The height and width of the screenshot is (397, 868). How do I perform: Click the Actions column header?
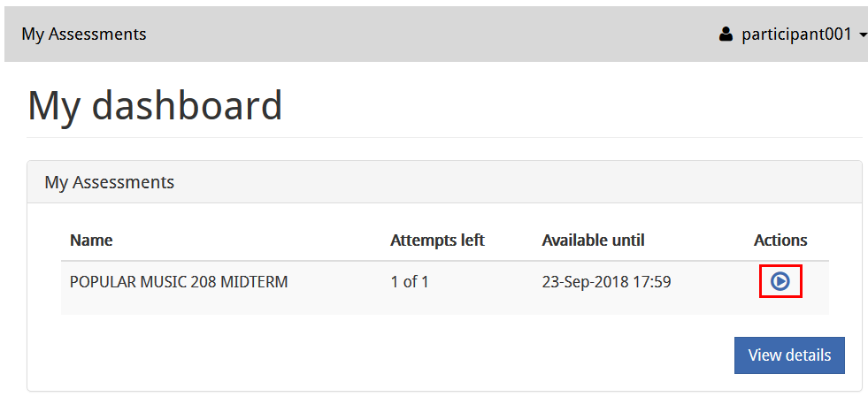(x=780, y=240)
